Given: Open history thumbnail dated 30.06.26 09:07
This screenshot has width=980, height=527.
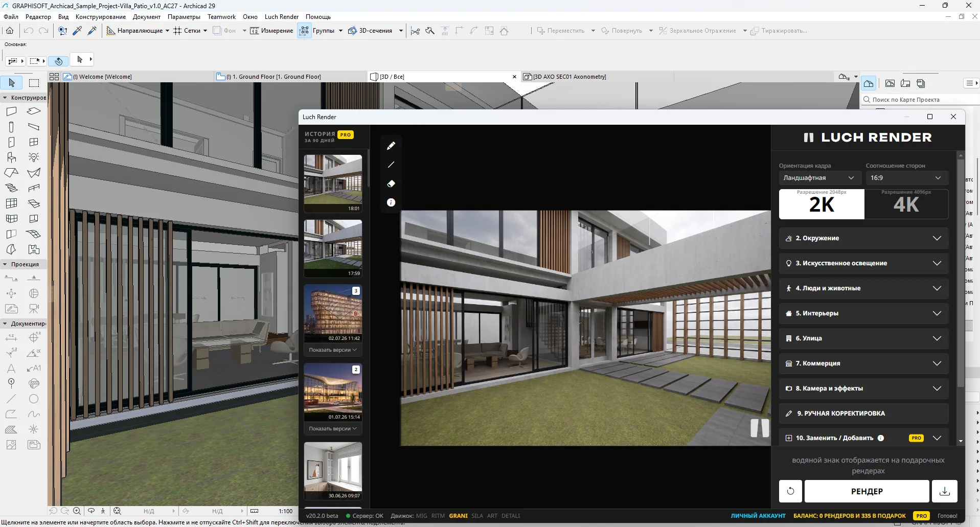Looking at the screenshot, I should pos(333,471).
